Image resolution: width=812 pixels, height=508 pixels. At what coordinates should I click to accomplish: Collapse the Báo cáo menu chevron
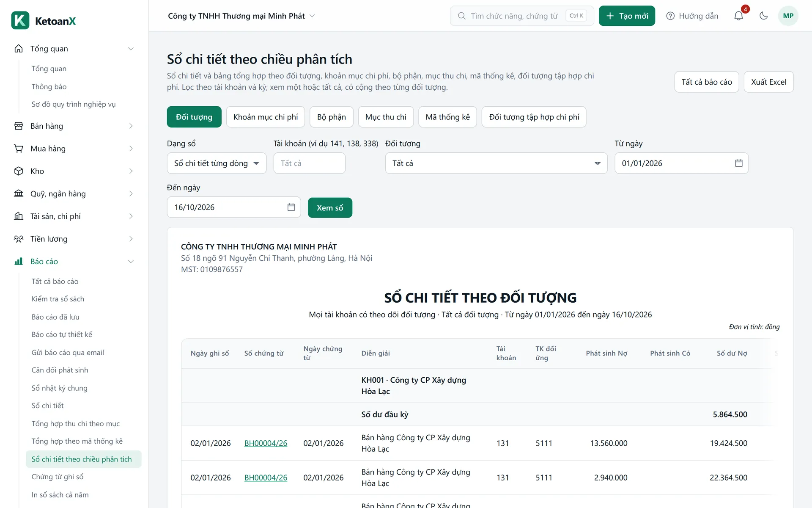[x=131, y=261]
